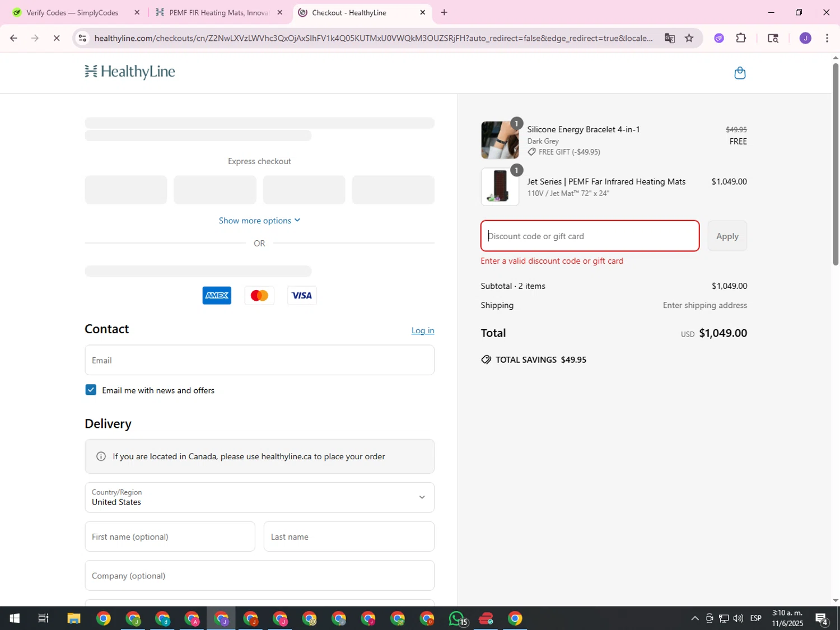840x630 pixels.
Task: Open the shopping bag cart icon
Action: 740,73
